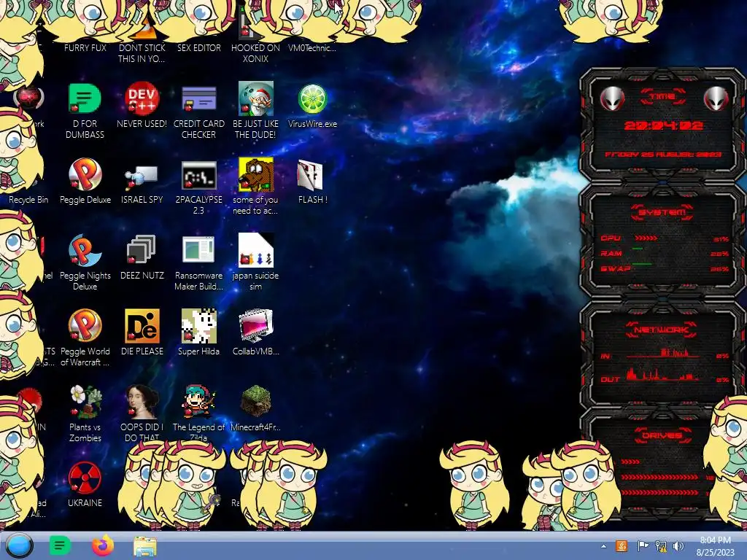Select the FURRY FUX desktop label

click(x=85, y=47)
